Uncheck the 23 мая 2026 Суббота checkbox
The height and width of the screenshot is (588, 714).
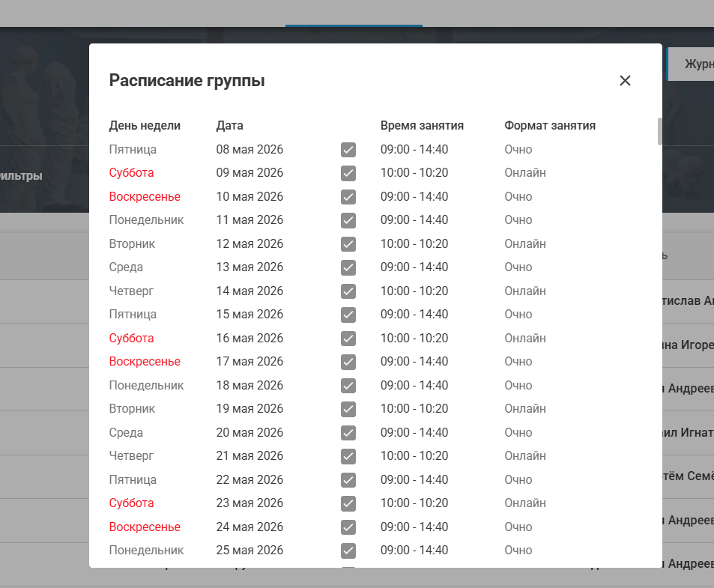[x=348, y=503]
